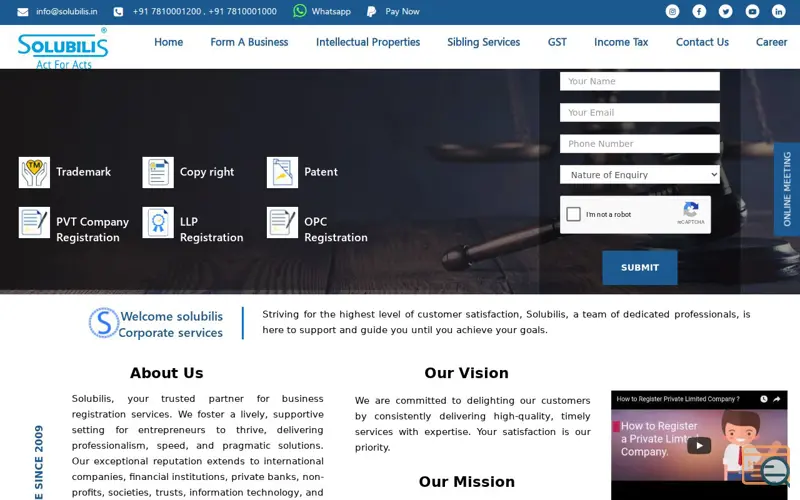This screenshot has width=800, height=500.
Task: Click the Patent service link text
Action: coord(321,172)
